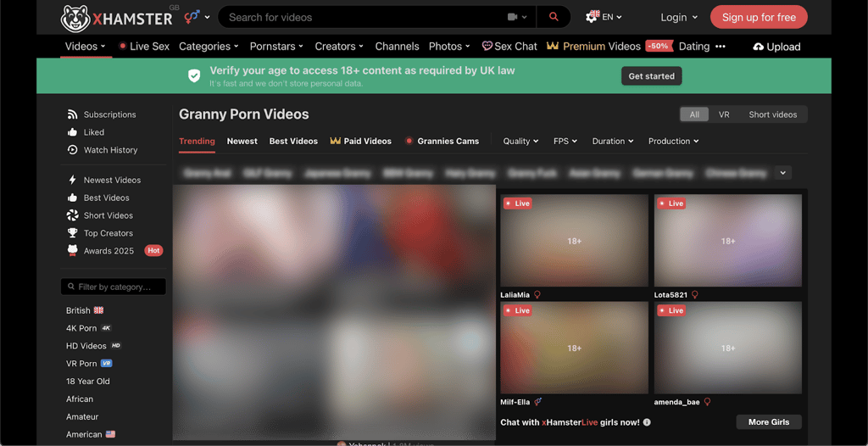Image resolution: width=868 pixels, height=446 pixels.
Task: Click the shield checkmark icon in banner
Action: click(x=194, y=76)
